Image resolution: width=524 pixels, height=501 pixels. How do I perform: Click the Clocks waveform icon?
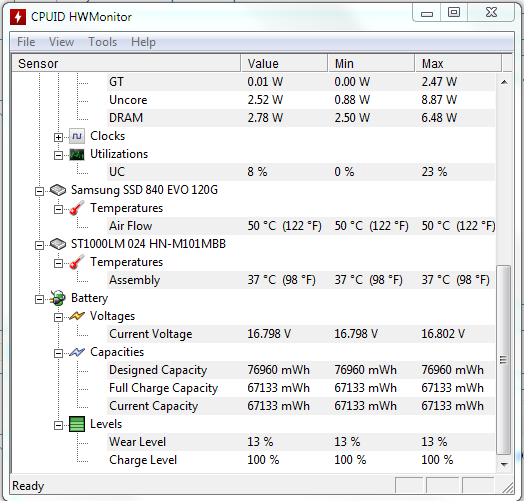tap(77, 136)
